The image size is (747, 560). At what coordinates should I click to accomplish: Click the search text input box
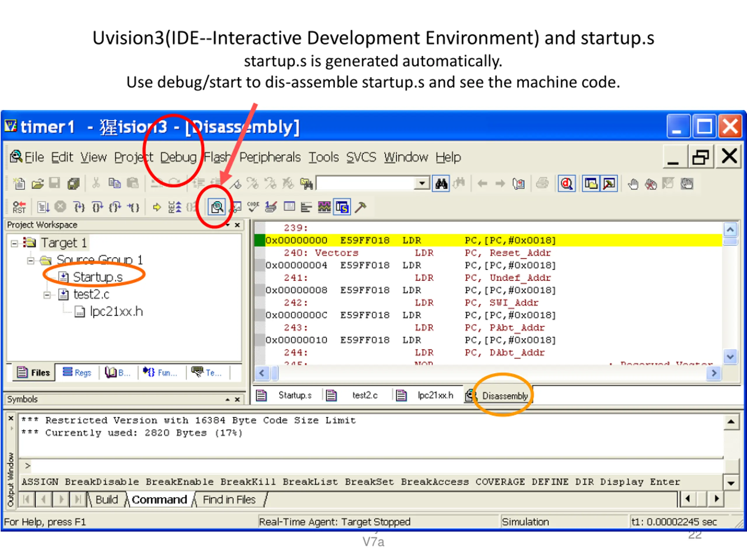click(x=365, y=184)
